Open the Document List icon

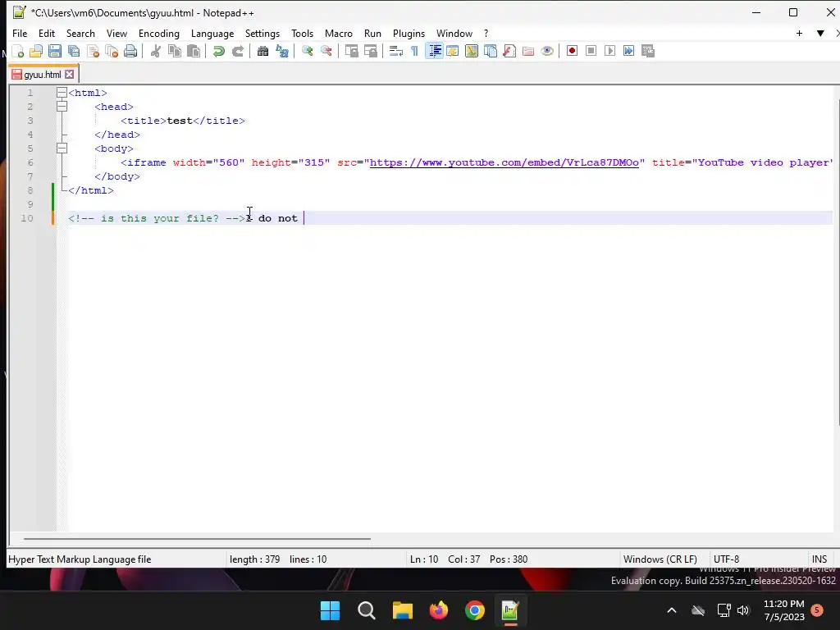coord(491,51)
